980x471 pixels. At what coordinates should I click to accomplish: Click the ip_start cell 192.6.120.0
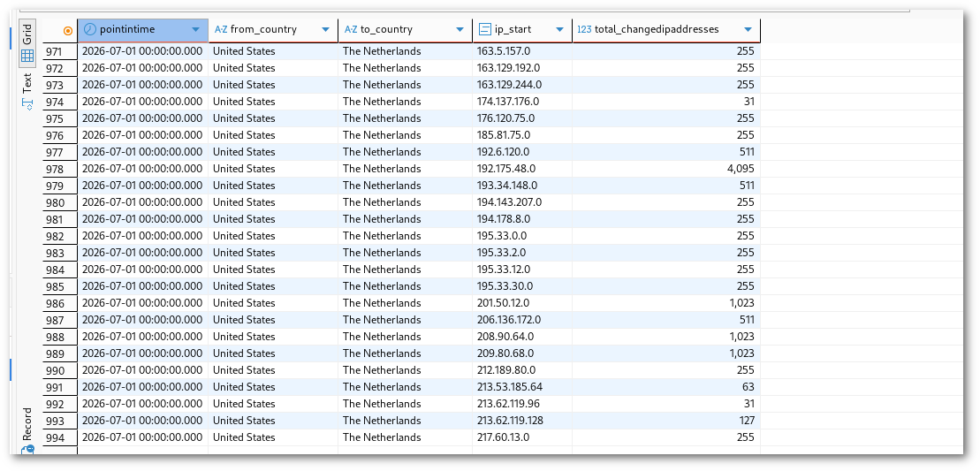coord(522,152)
